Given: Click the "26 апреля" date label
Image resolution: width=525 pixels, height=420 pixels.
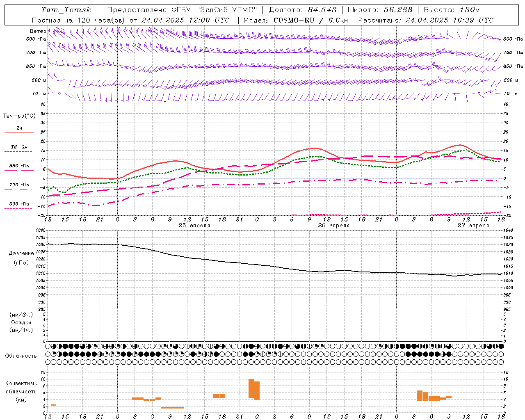Looking at the screenshot, I should coord(334,225).
